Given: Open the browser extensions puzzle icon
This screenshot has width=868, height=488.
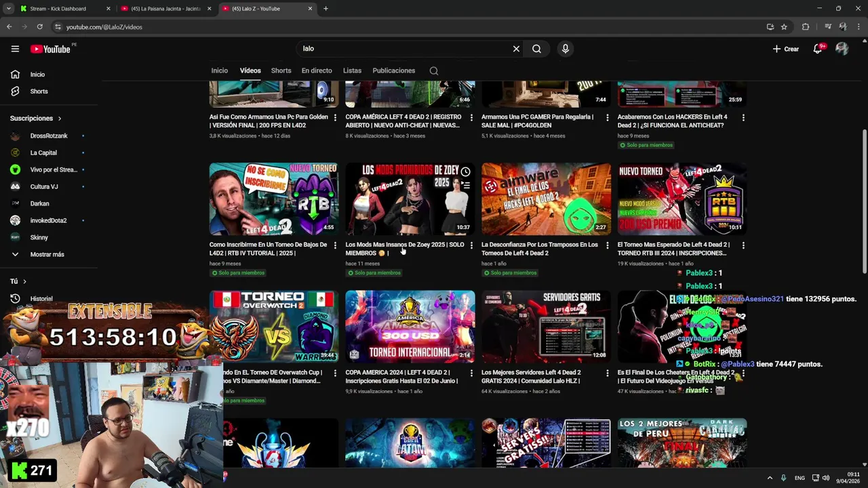Looking at the screenshot, I should pyautogui.click(x=806, y=27).
